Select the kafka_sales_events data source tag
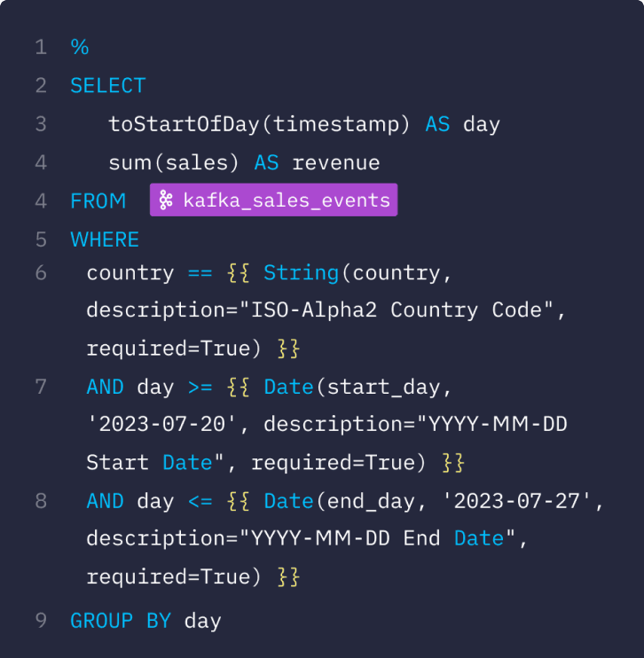 273,200
